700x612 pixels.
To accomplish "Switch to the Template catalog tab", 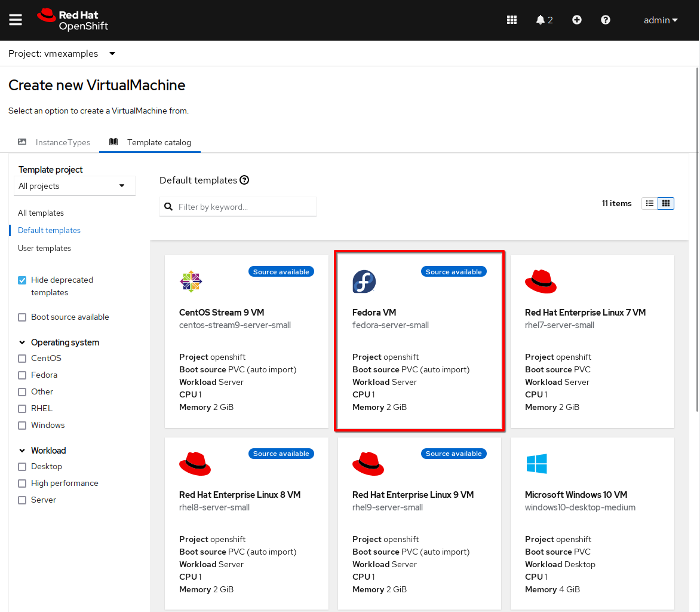I will (x=150, y=142).
